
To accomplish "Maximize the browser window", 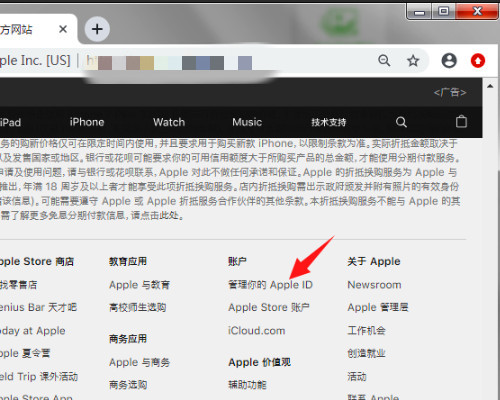I will coord(443,11).
